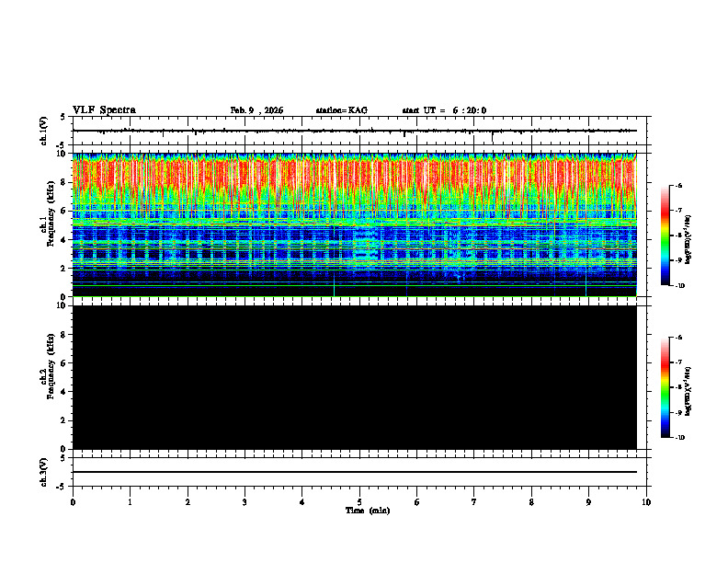Click the "-8" label on ch.2 colorbar
Viewport: 728px width, 563px height.
[678, 387]
